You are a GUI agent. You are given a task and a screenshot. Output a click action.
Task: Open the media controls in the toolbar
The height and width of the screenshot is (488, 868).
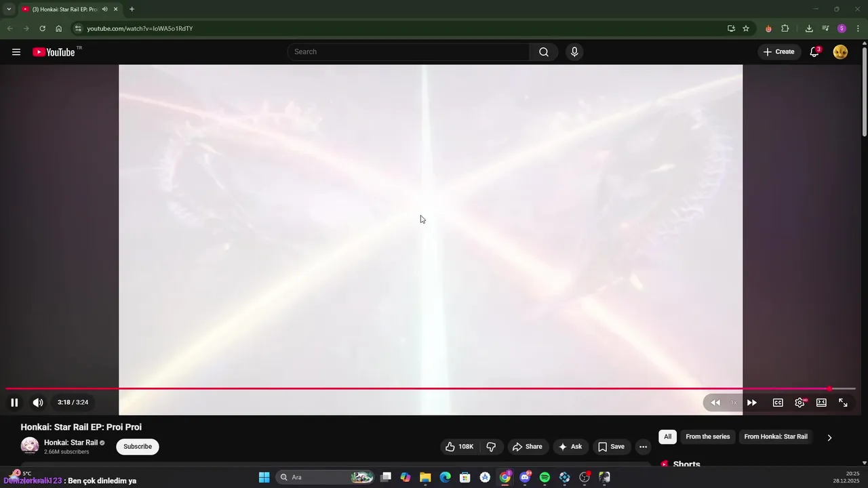825,28
